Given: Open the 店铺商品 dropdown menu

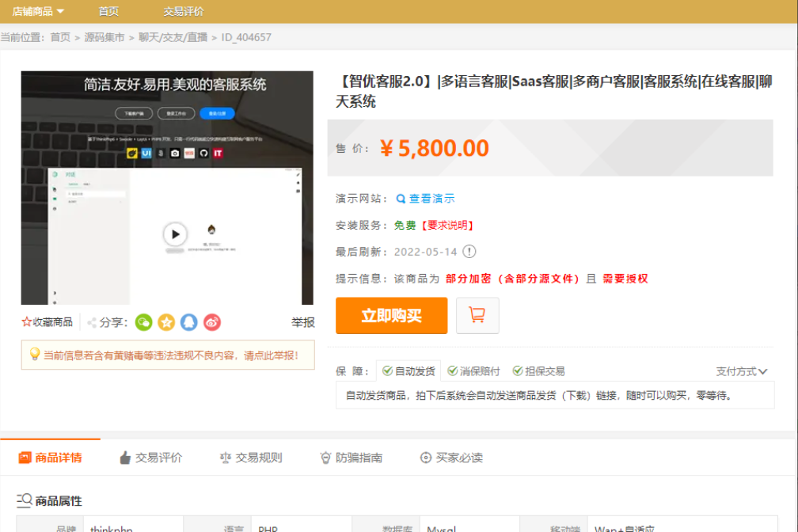Looking at the screenshot, I should (x=38, y=11).
